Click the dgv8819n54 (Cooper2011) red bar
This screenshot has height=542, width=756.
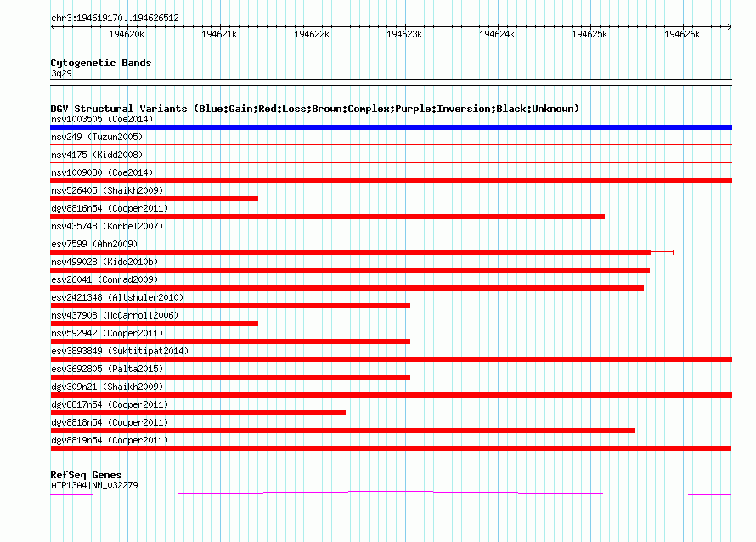pos(391,449)
